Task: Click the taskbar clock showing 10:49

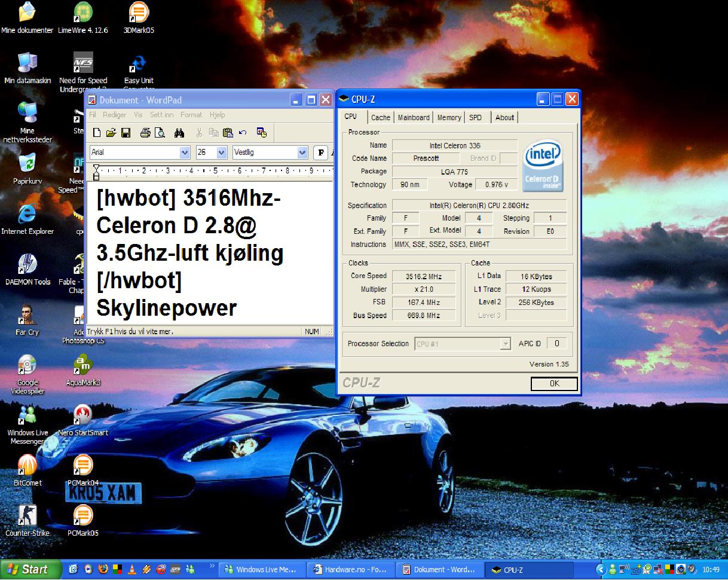Action: pos(711,570)
